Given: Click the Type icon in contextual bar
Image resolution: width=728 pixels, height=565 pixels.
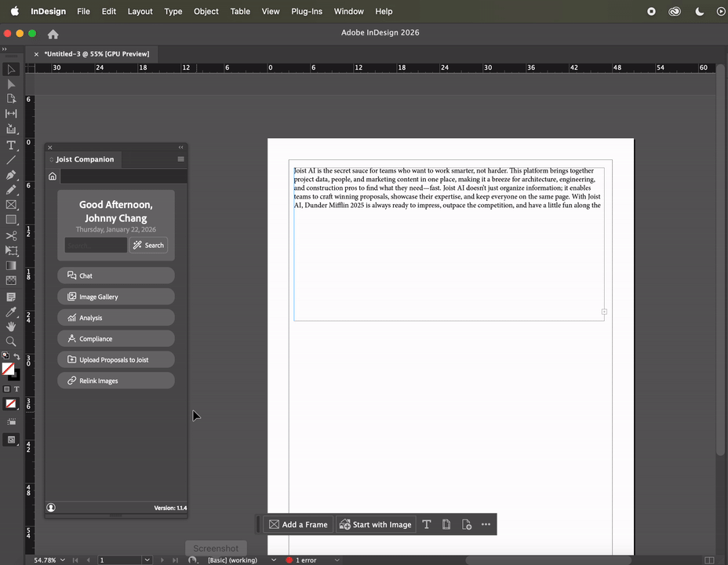Looking at the screenshot, I should coord(427,524).
